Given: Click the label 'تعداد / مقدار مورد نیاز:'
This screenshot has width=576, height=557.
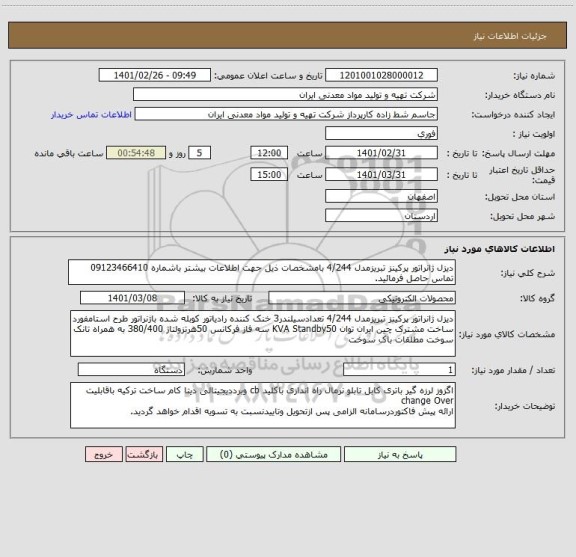Looking at the screenshot, I should pyautogui.click(x=513, y=370).
